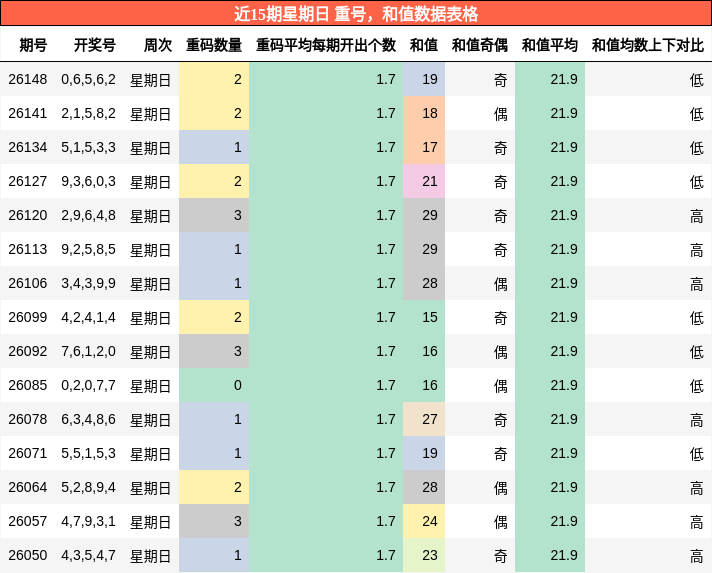Select the 重码数量 cell 2 in row 26148
Screen dimensions: 712x573
214,79
